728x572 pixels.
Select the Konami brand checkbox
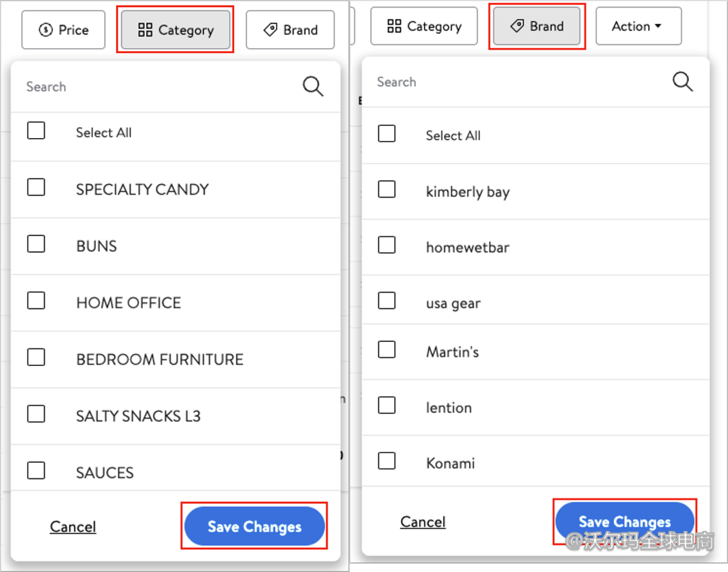387,462
